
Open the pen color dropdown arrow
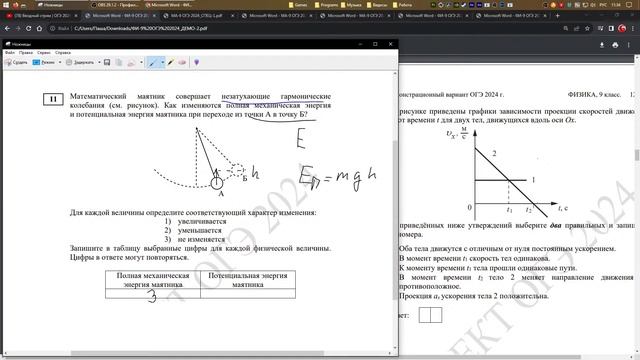162,62
